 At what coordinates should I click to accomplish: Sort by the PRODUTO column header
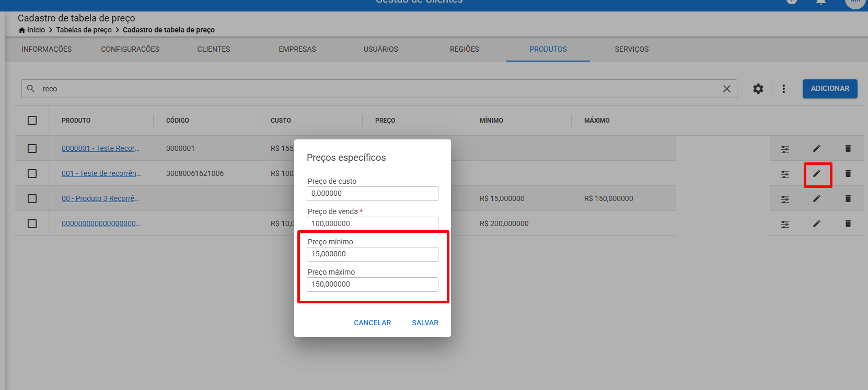coord(76,121)
